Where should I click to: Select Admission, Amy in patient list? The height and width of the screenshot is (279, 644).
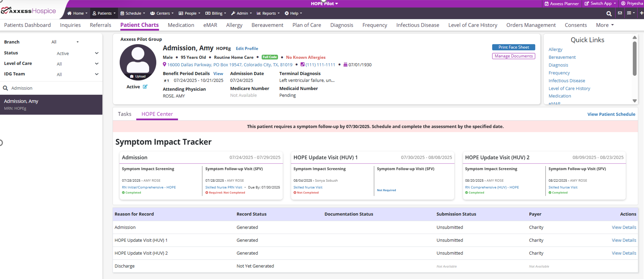[51, 104]
